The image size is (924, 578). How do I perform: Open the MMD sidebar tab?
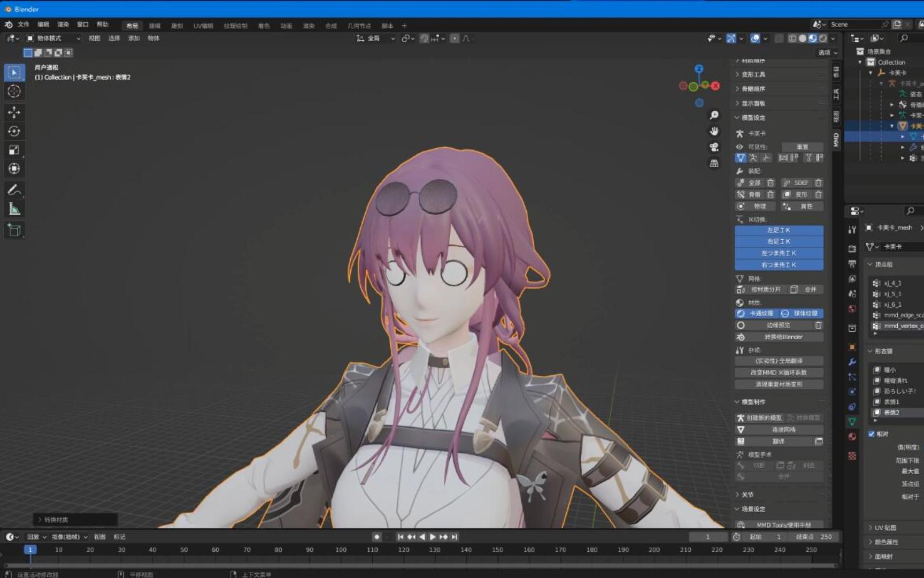point(836,140)
